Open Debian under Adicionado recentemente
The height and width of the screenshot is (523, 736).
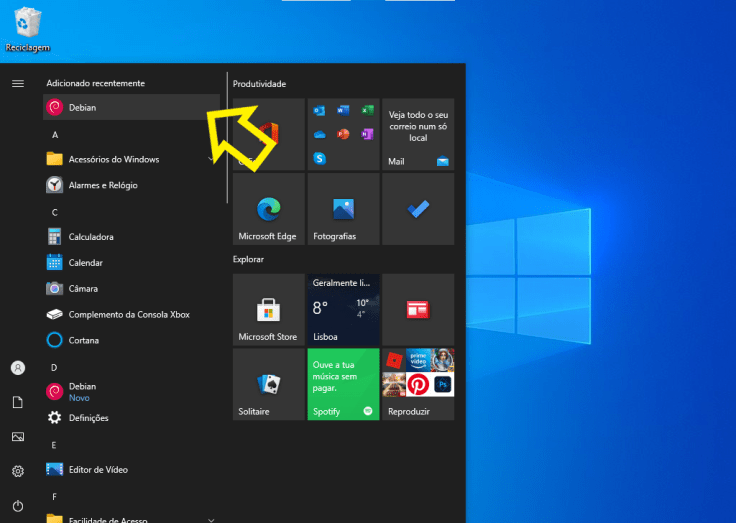tap(82, 107)
